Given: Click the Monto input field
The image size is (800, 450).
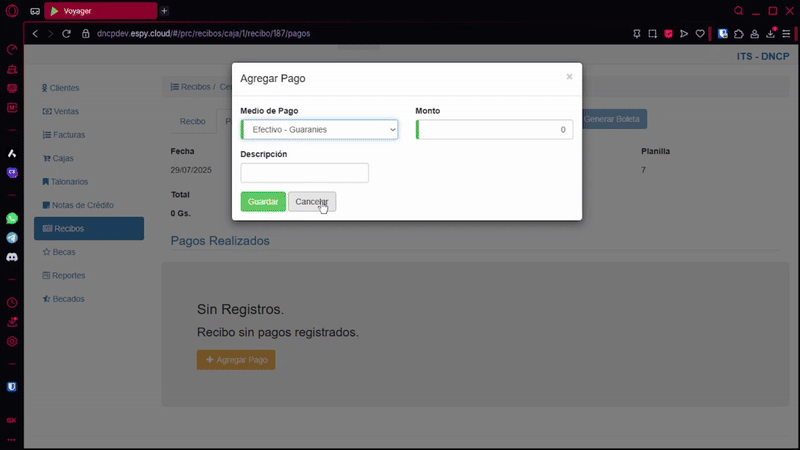Looking at the screenshot, I should [495, 129].
